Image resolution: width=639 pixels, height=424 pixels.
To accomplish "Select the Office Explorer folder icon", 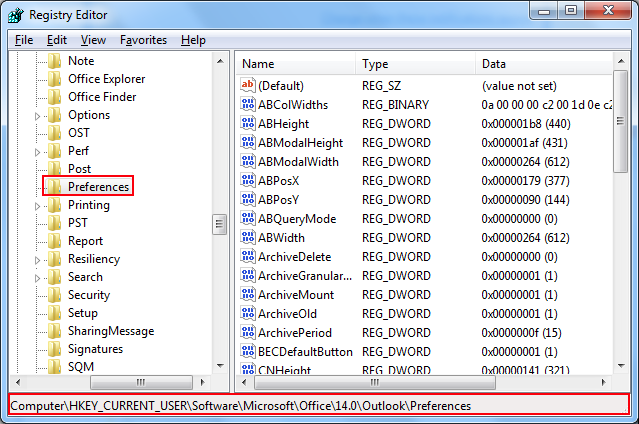I will pyautogui.click(x=55, y=79).
